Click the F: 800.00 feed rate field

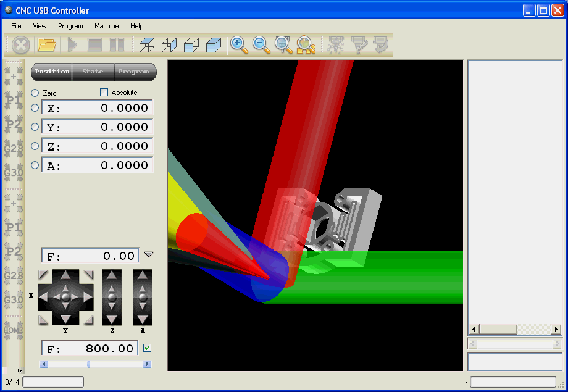pyautogui.click(x=90, y=349)
